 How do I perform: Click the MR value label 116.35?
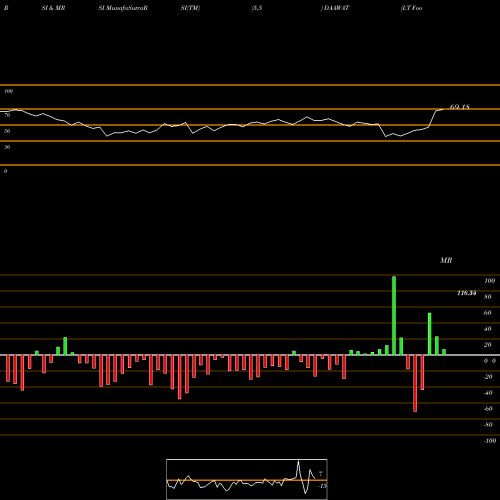tap(467, 293)
